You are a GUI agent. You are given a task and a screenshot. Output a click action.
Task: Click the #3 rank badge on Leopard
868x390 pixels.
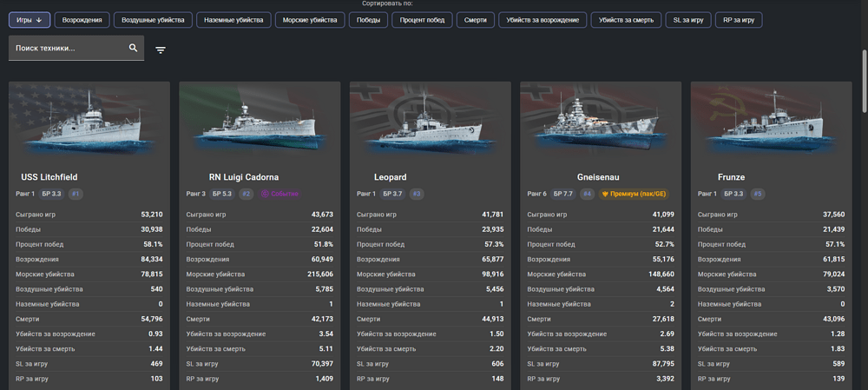click(x=417, y=194)
